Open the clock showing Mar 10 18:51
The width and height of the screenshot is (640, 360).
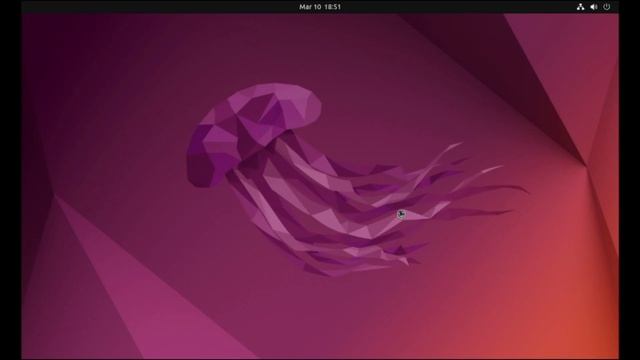click(x=320, y=7)
